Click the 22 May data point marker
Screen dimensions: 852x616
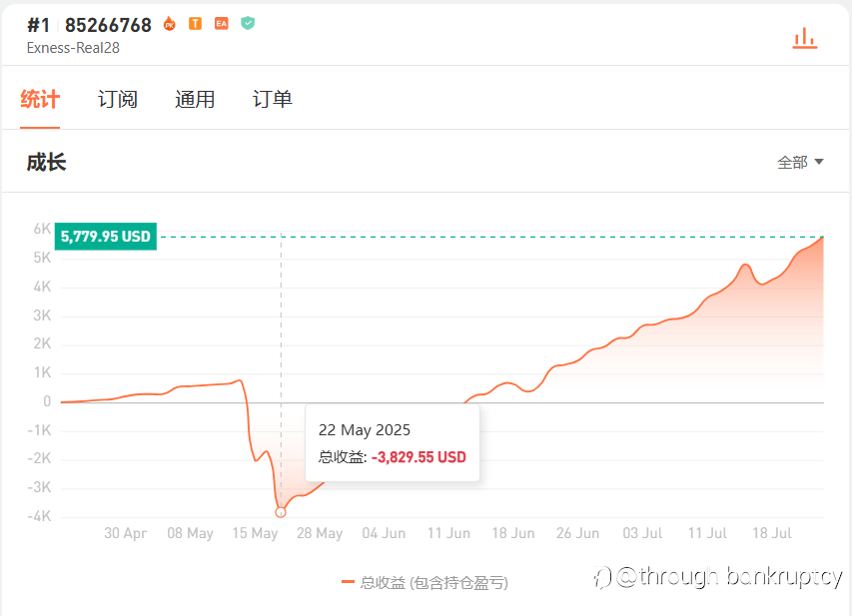[x=281, y=512]
